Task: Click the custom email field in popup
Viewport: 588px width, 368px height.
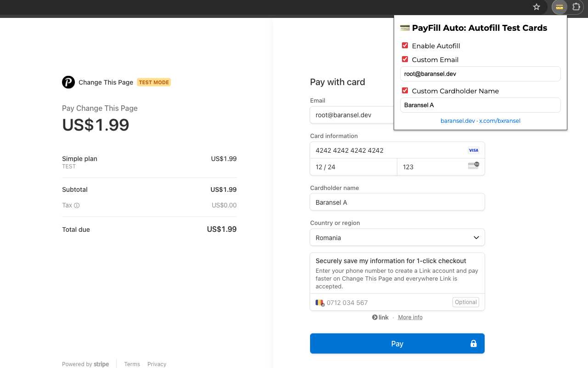Action: (x=480, y=74)
